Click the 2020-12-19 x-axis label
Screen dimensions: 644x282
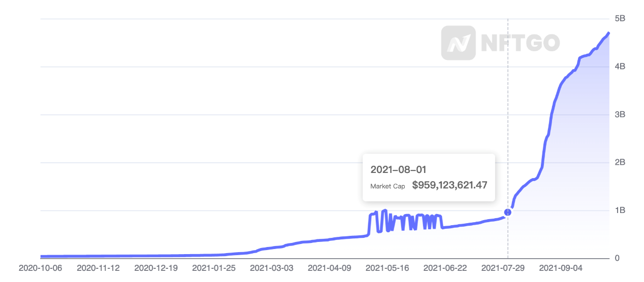point(156,267)
